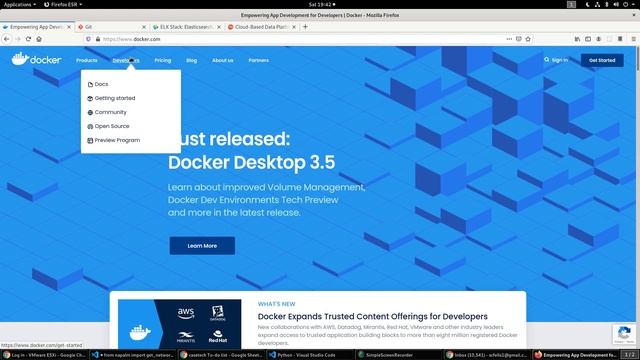The image size is (640, 360).
Task: Open the Docker Expands Trusted Content headline
Action: coord(373,316)
